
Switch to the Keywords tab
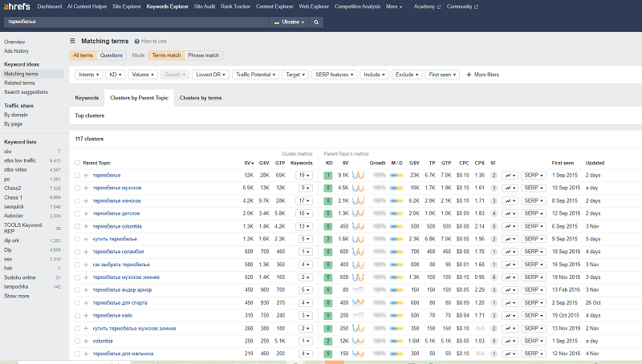(x=87, y=98)
